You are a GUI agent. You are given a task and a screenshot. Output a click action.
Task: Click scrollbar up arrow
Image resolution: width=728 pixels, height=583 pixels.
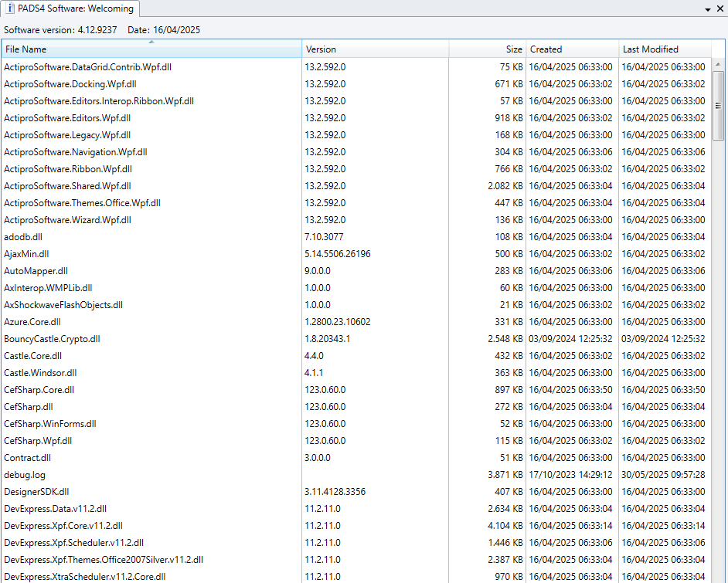coord(718,64)
